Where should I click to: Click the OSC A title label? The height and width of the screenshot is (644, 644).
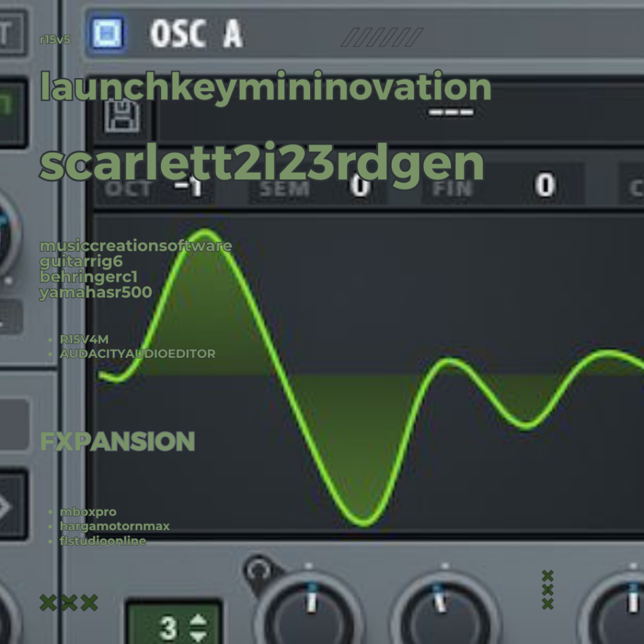coord(196,34)
